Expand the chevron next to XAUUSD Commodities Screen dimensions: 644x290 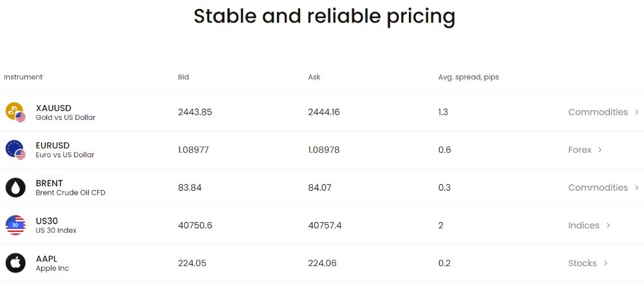pyautogui.click(x=636, y=112)
